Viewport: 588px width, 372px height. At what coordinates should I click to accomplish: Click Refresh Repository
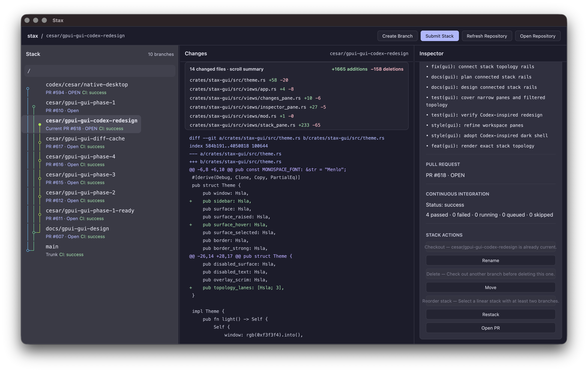point(487,36)
